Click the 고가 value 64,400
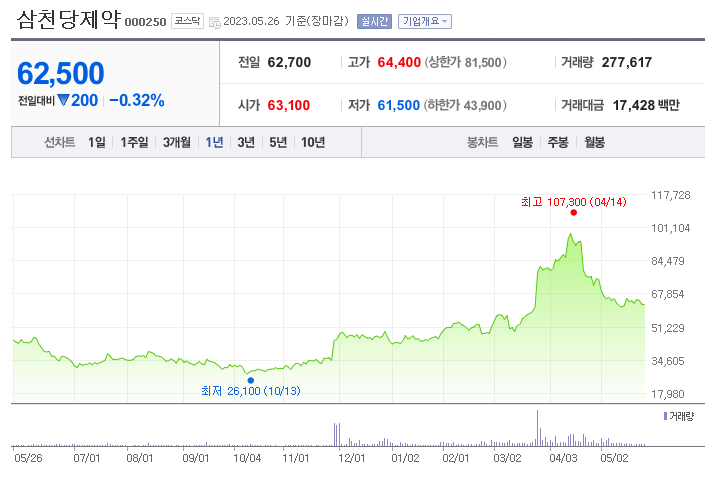705x478 pixels. tap(399, 62)
